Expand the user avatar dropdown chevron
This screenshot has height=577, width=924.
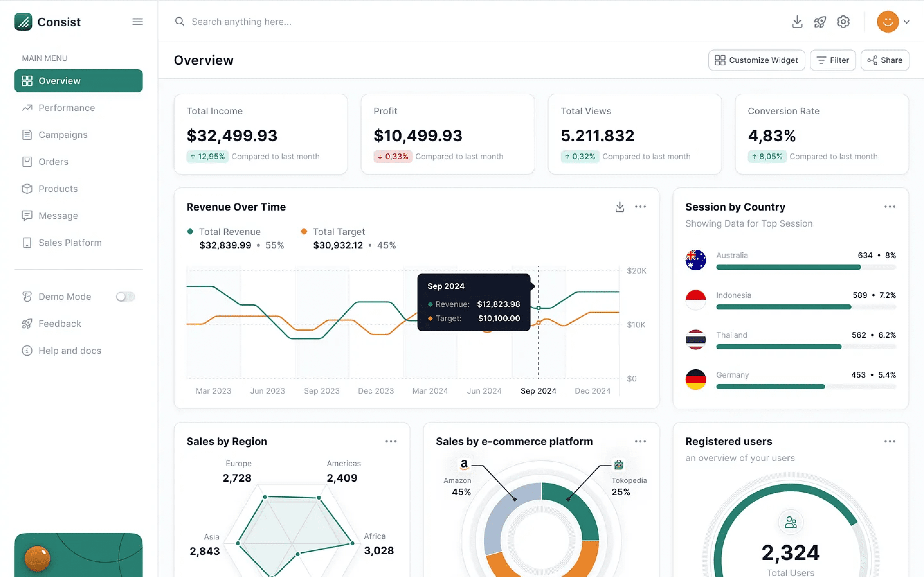pyautogui.click(x=906, y=22)
